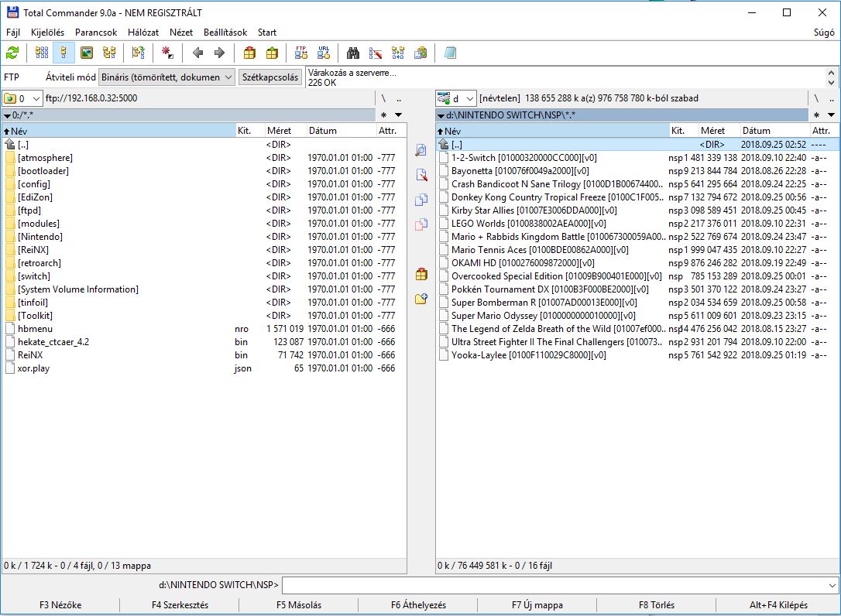The width and height of the screenshot is (841, 616).
Task: Click copy names to clipboard icon
Action: point(420,53)
